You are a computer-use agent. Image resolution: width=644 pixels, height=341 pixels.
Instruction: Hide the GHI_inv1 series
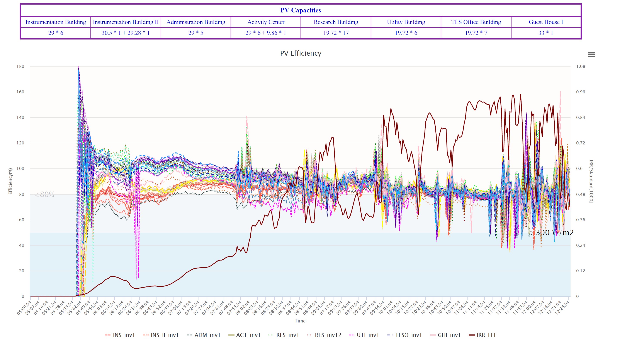point(449,335)
